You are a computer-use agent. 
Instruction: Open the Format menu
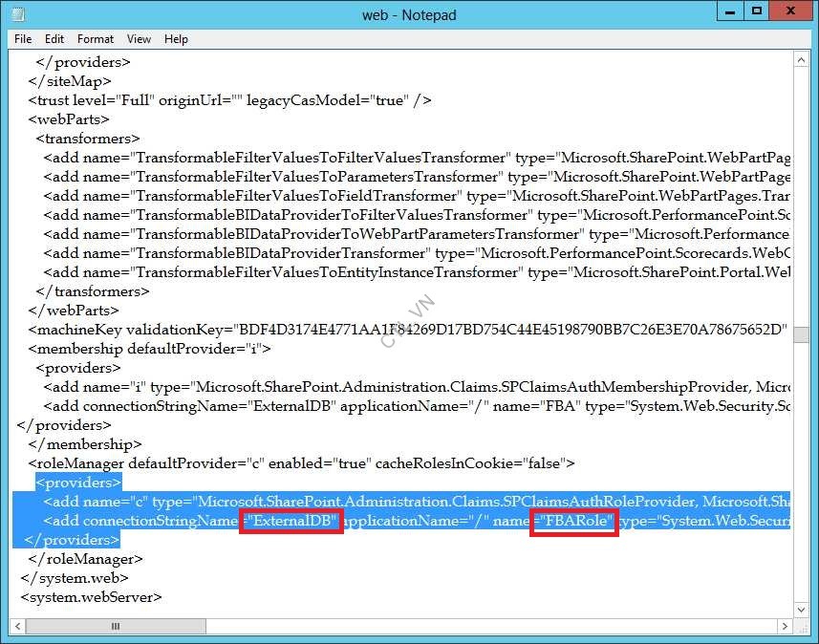tap(95, 39)
